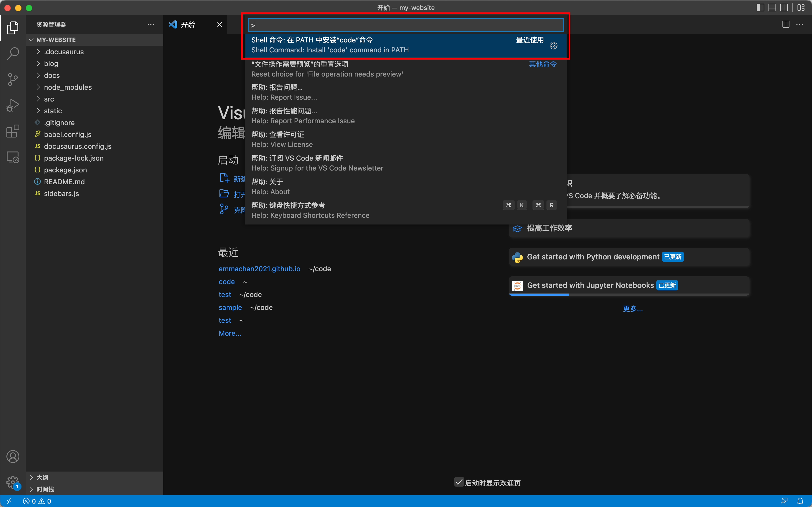
Task: Open the Extensions view
Action: (13, 131)
